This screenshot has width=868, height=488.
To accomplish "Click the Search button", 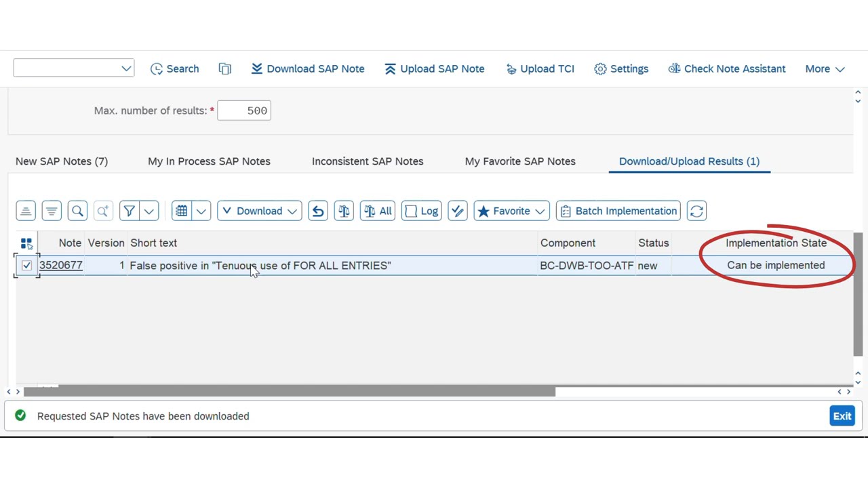I will coord(175,68).
